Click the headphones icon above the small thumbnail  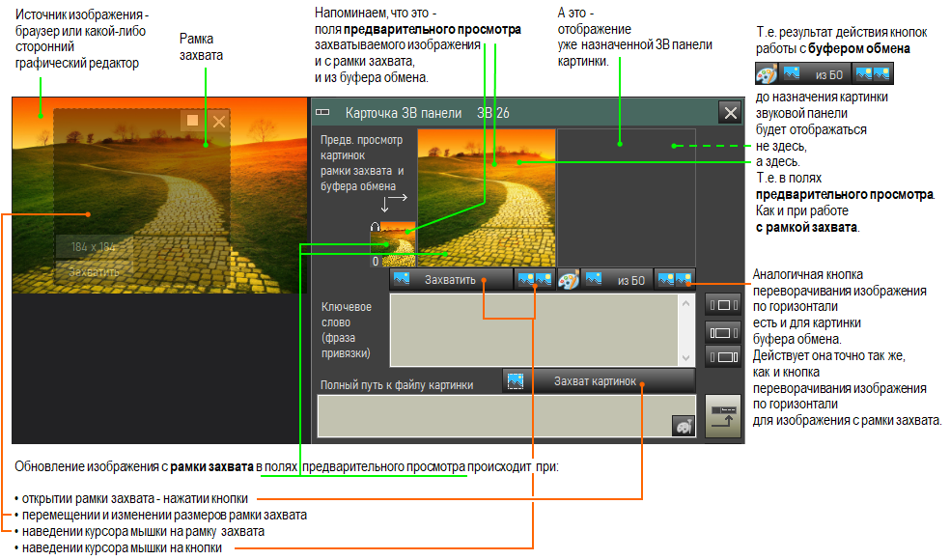coord(375,227)
